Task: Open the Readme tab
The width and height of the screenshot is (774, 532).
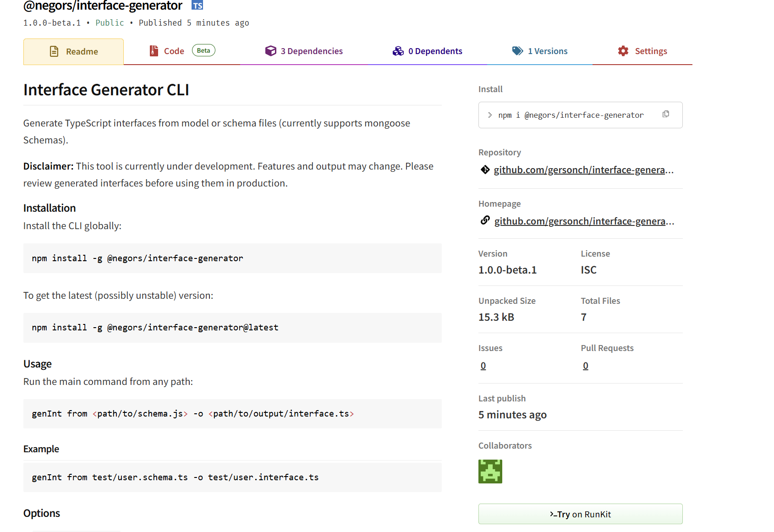Action: click(73, 51)
